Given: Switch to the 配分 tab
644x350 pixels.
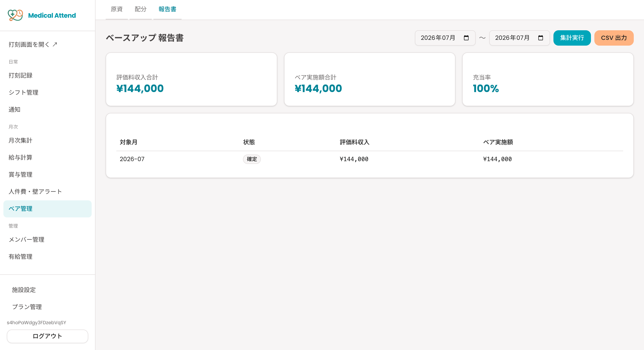Looking at the screenshot, I should (x=140, y=10).
